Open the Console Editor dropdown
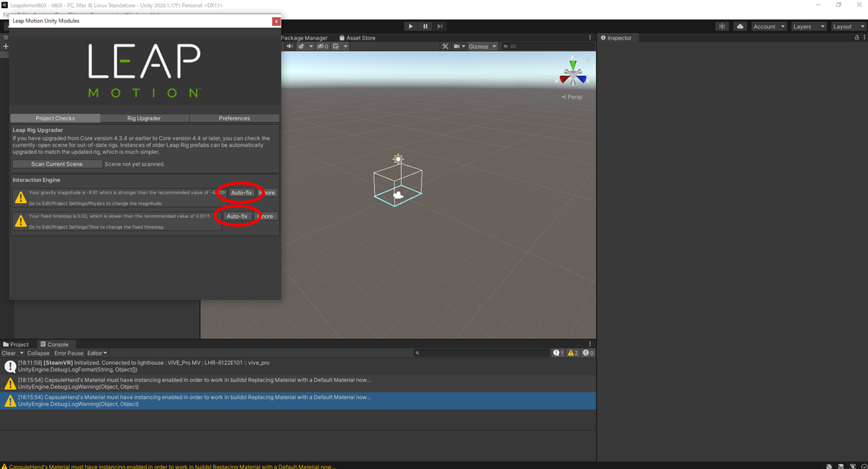This screenshot has height=469, width=868. coord(97,354)
